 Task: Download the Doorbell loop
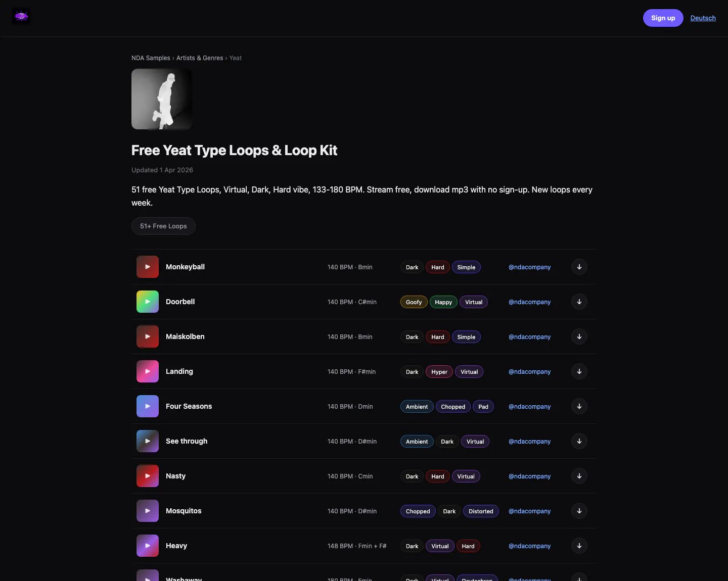[579, 302]
